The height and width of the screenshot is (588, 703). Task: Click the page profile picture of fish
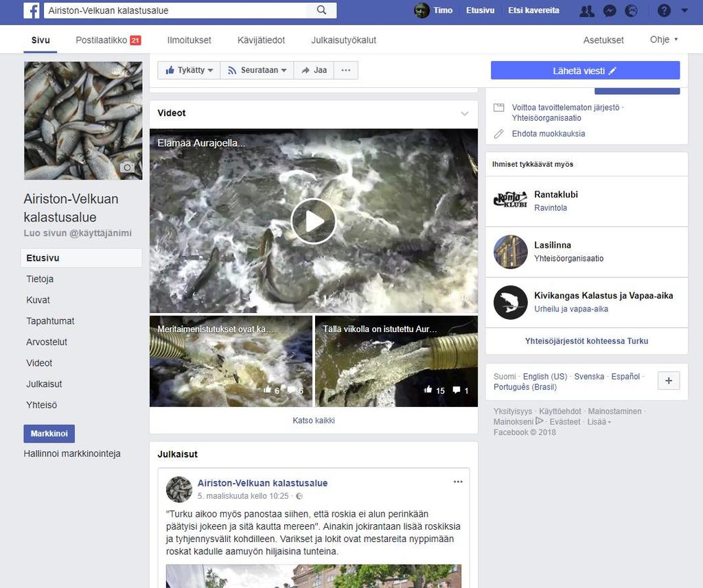coord(83,121)
